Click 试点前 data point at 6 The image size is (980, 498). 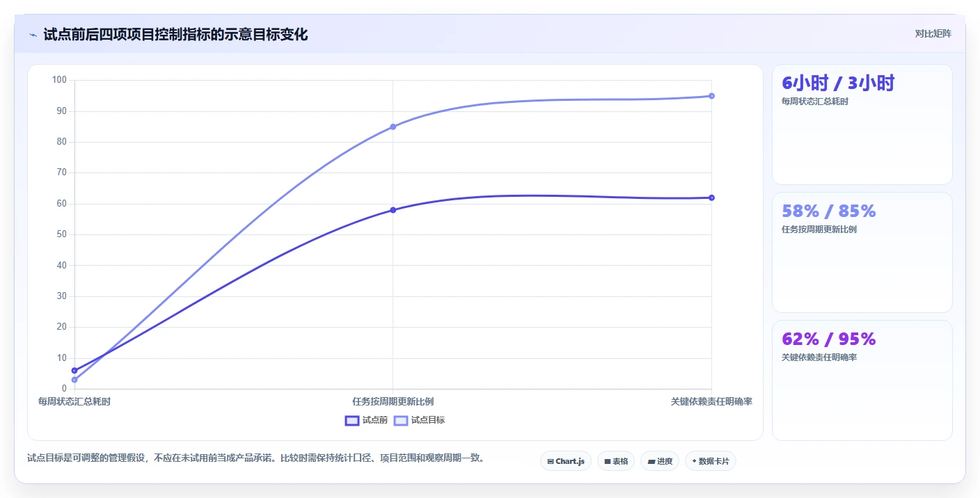click(x=74, y=371)
